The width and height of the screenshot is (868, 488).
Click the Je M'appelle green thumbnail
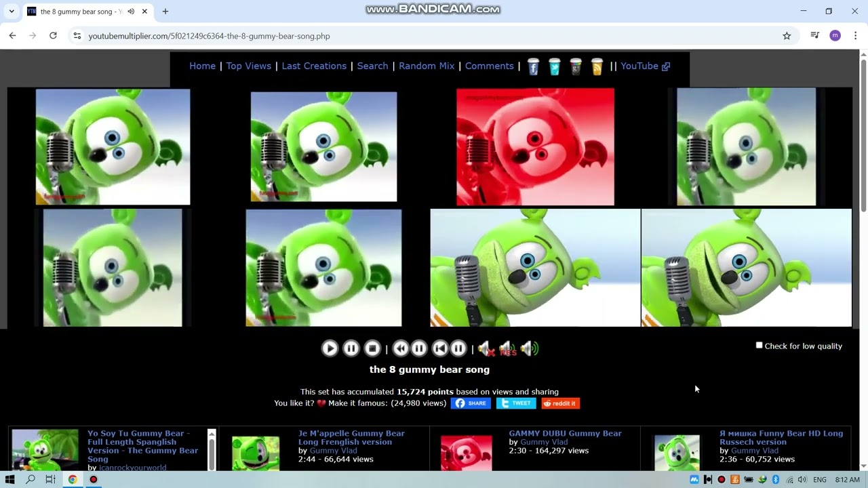click(x=256, y=453)
